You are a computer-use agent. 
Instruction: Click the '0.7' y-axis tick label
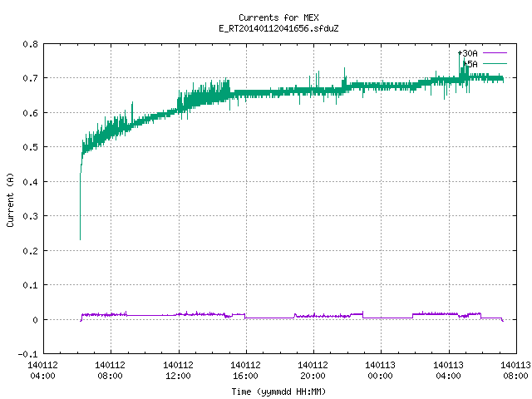[30, 78]
